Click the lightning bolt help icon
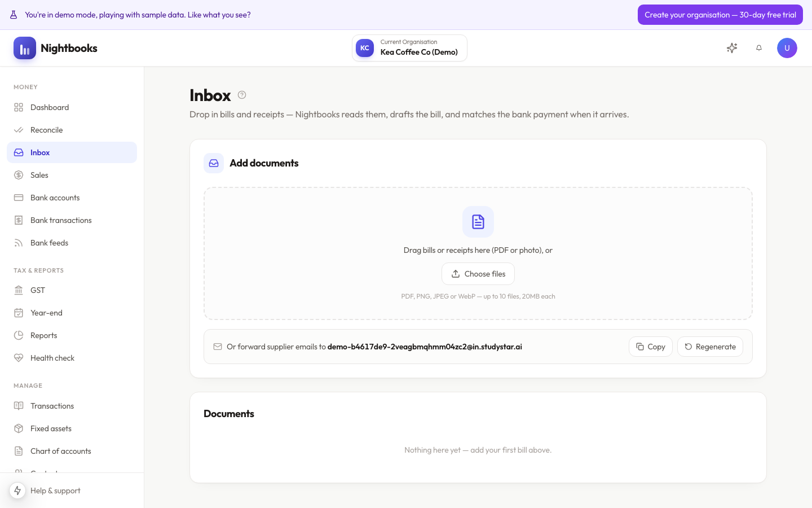 coord(17,491)
